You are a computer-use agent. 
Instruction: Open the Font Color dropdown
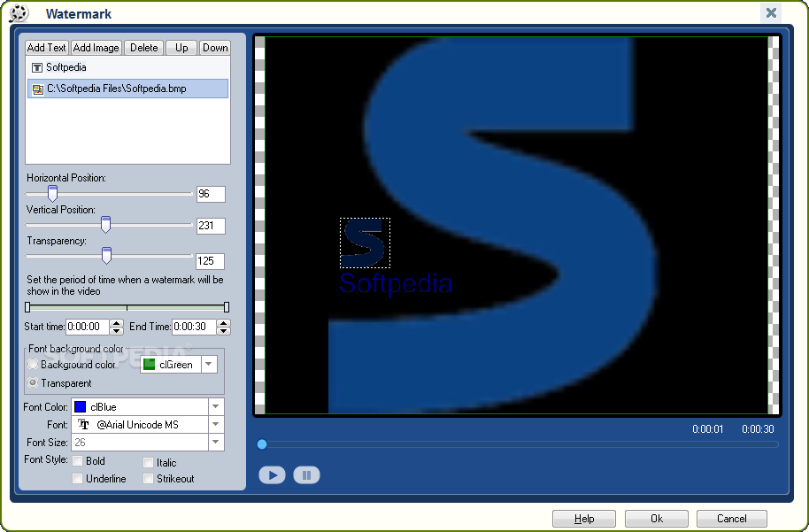[216, 406]
